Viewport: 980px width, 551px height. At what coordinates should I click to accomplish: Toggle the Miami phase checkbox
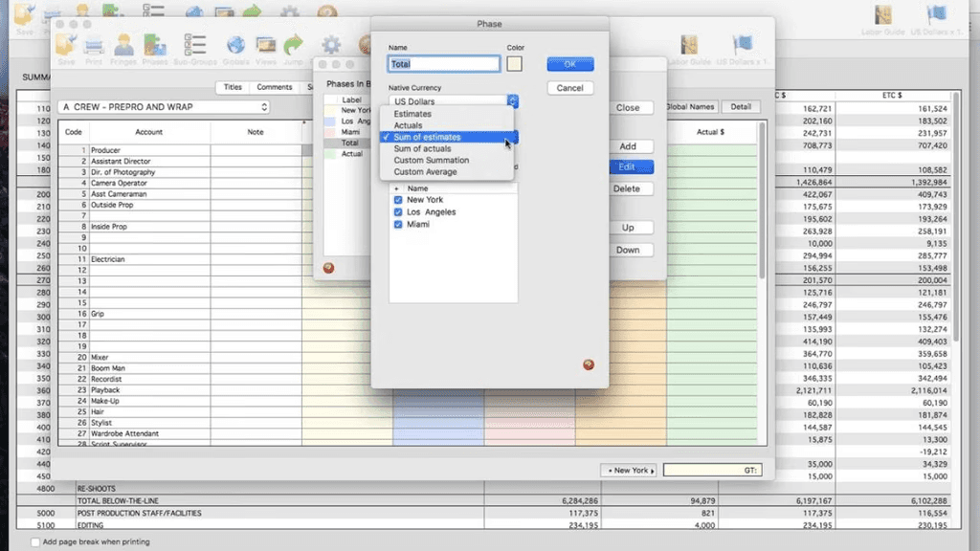(x=398, y=224)
